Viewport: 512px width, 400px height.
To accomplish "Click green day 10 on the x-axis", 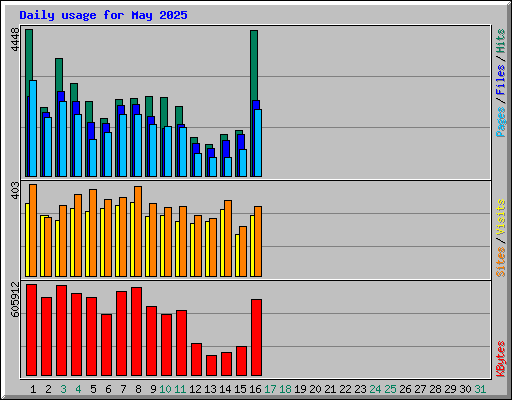I will tap(165, 389).
